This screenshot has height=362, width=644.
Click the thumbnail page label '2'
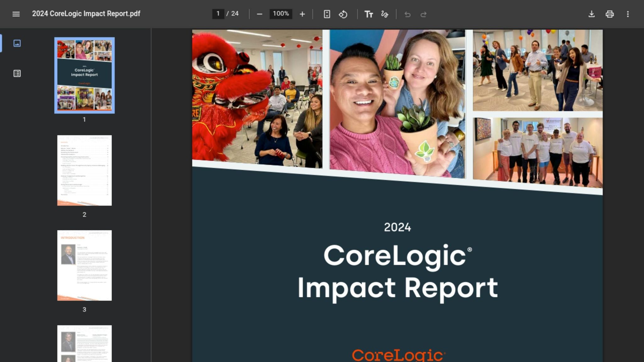(x=84, y=215)
